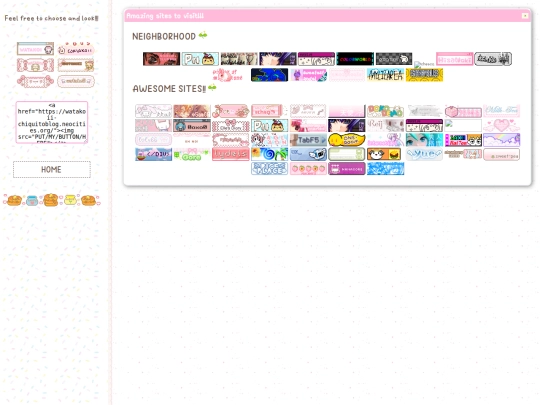540x405 pixels.
Task: Open the purple KawaiiCore button
Action: point(347,169)
